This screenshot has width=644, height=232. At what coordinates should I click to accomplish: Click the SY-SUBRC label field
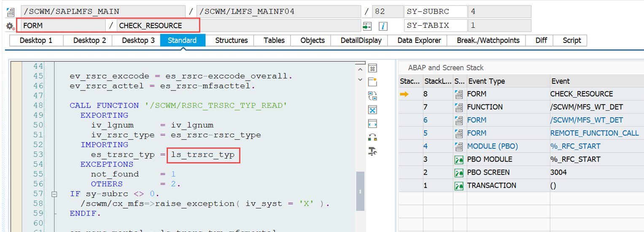pos(436,12)
